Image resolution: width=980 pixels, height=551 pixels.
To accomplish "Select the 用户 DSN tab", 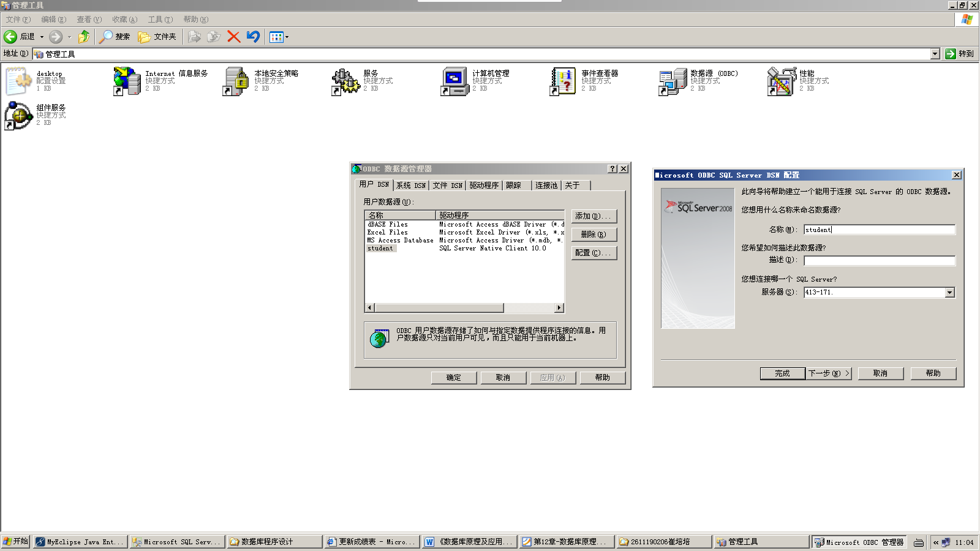I will (374, 184).
